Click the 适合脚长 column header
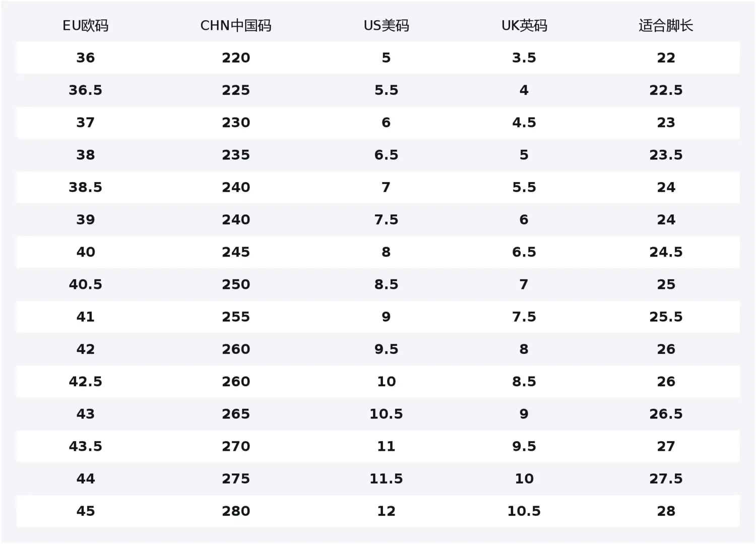 [666, 26]
